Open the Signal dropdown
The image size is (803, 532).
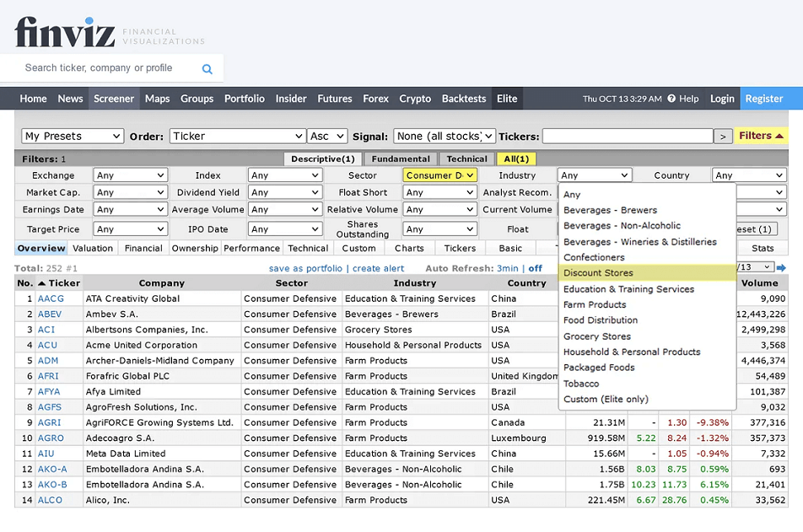445,136
